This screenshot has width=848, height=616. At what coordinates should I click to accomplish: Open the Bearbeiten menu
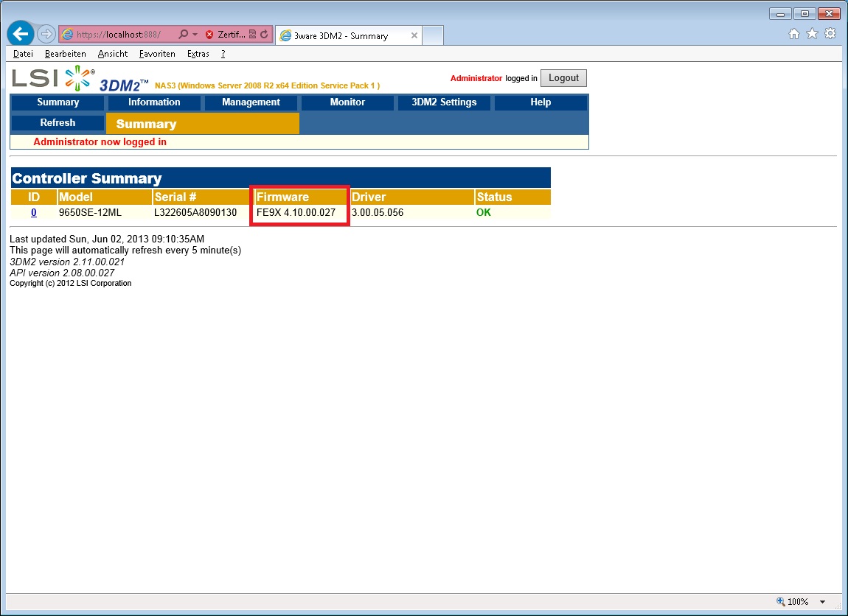coord(65,54)
